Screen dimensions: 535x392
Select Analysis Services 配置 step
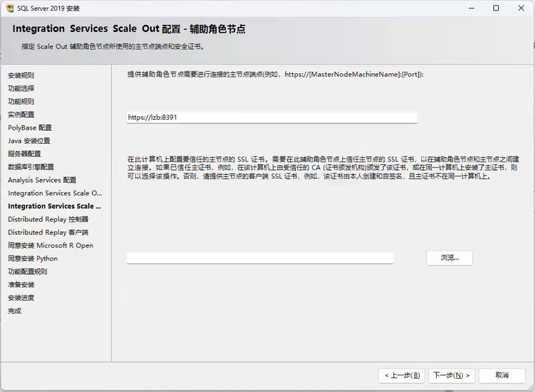[42, 180]
